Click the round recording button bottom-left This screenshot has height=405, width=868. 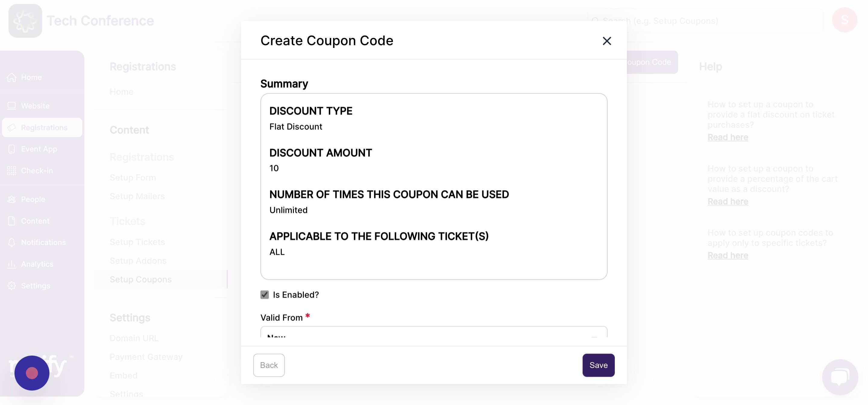[32, 373]
